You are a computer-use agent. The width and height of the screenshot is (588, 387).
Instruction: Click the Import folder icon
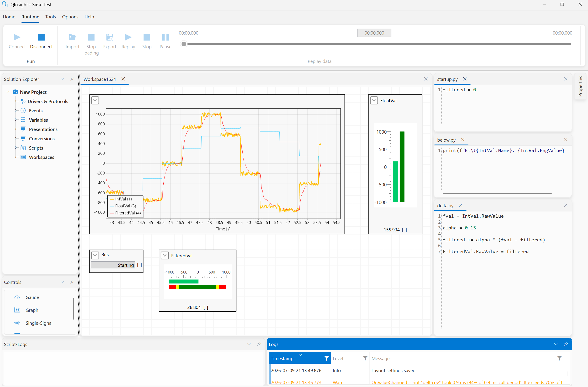(x=72, y=37)
